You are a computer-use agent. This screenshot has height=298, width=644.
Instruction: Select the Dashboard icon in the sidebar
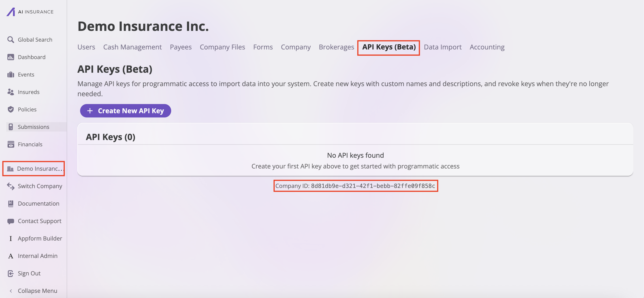[x=11, y=57]
